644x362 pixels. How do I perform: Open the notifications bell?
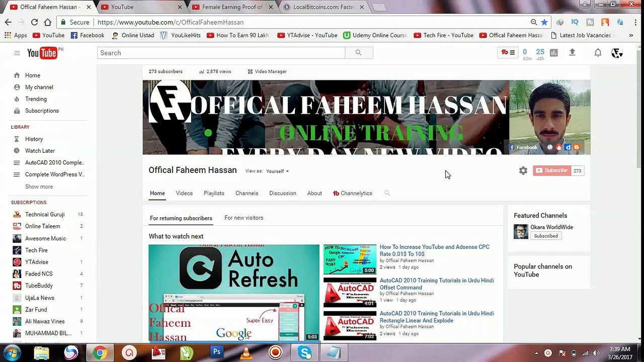click(598, 53)
